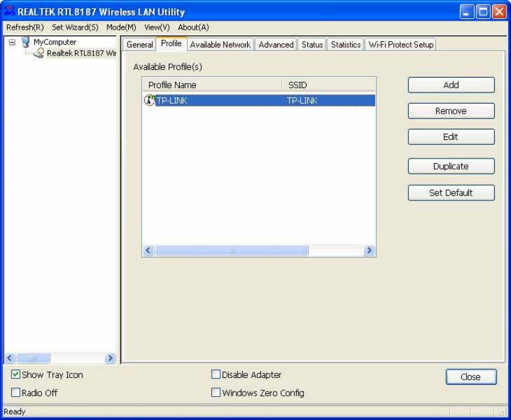Click the Realtek app icon in title bar
This screenshot has height=420, width=511.
pos(10,12)
